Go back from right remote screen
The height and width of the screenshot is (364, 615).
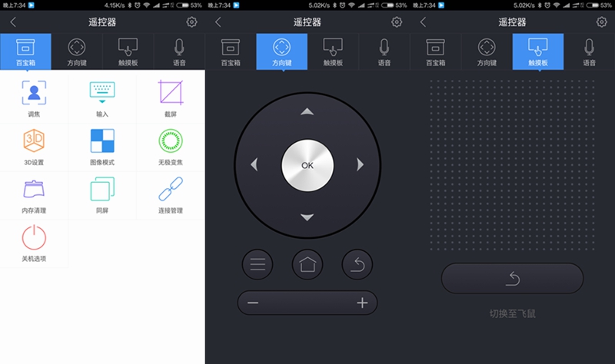pos(424,22)
